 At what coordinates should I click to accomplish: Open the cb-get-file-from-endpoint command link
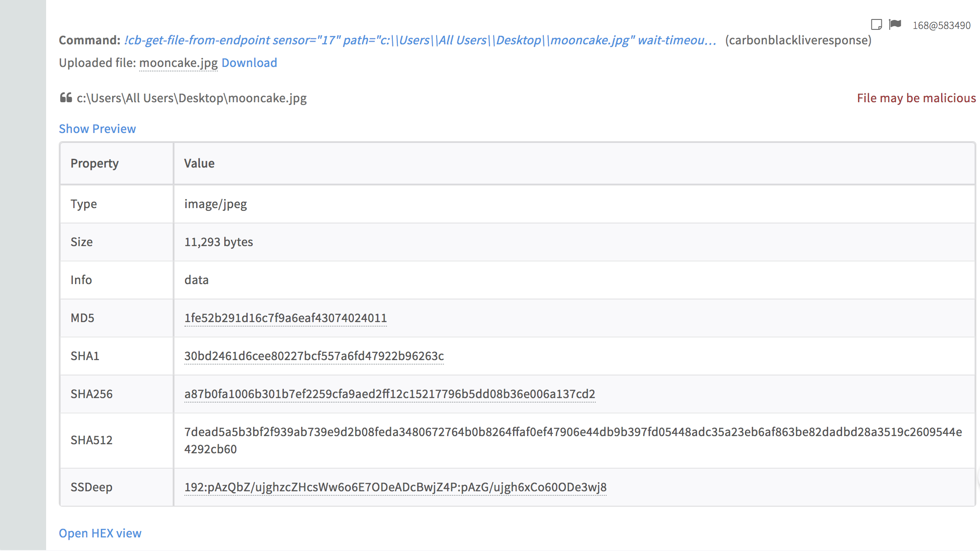tap(420, 40)
